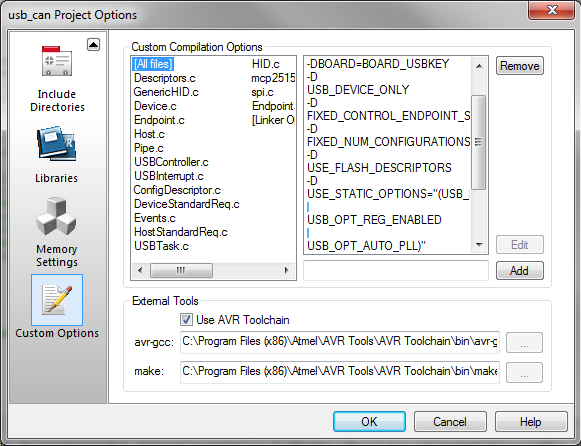Select [All files] in file list
Viewport: 581px width, 446px height.
click(x=153, y=64)
